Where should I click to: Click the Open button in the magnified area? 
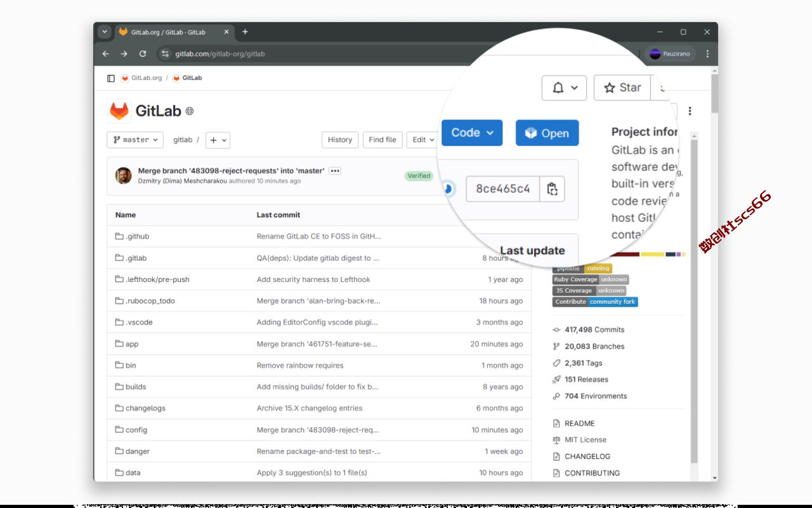pyautogui.click(x=547, y=133)
